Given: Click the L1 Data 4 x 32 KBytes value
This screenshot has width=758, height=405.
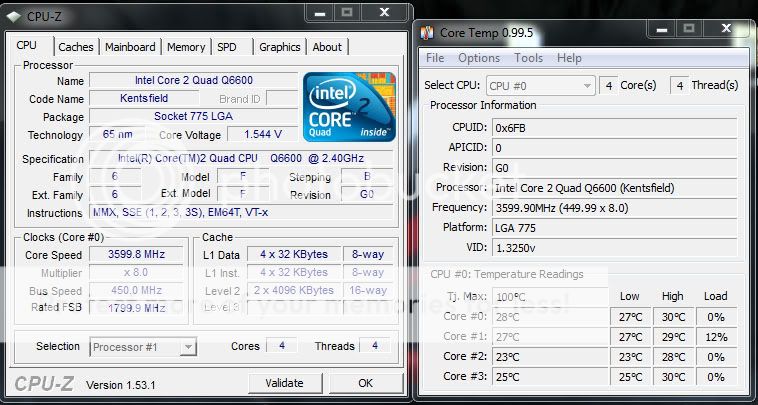Looking at the screenshot, I should coord(293,254).
